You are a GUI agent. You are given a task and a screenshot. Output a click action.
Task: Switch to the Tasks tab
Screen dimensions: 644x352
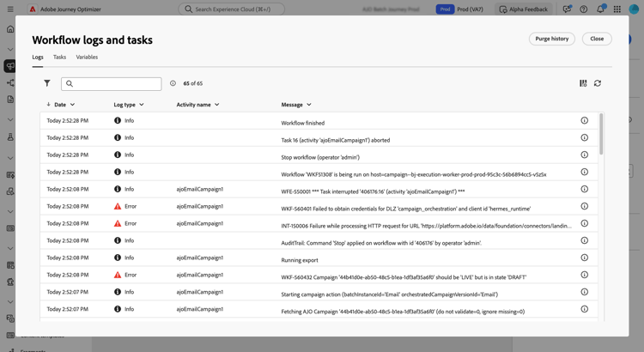click(59, 58)
